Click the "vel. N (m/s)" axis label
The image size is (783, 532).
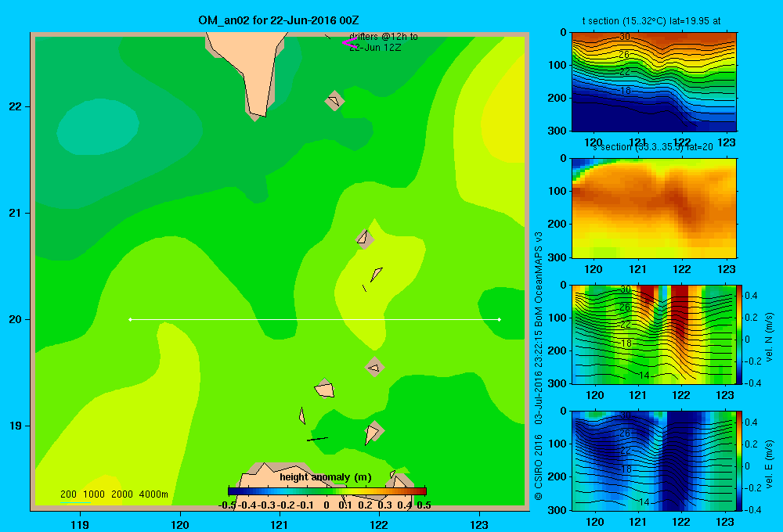[x=769, y=337]
